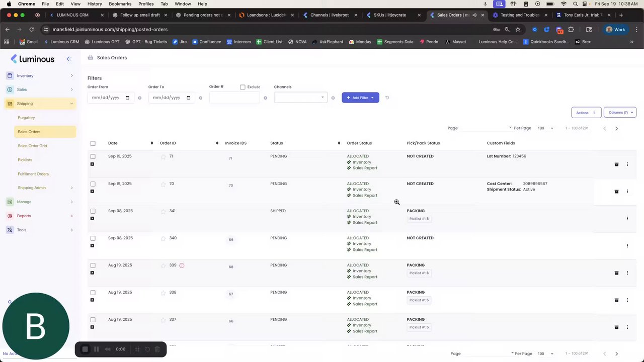644x362 pixels.
Task: Stop the screen recording
Action: click(x=85, y=349)
